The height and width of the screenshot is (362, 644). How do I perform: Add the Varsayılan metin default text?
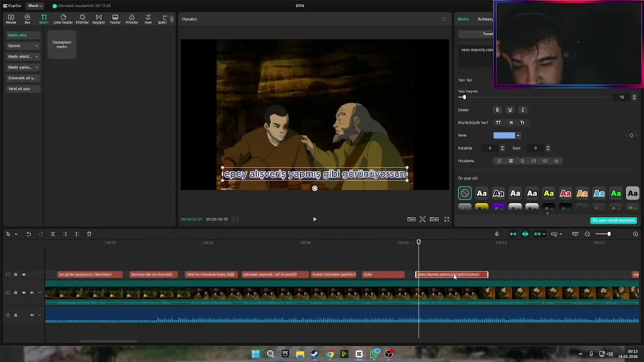[62, 44]
